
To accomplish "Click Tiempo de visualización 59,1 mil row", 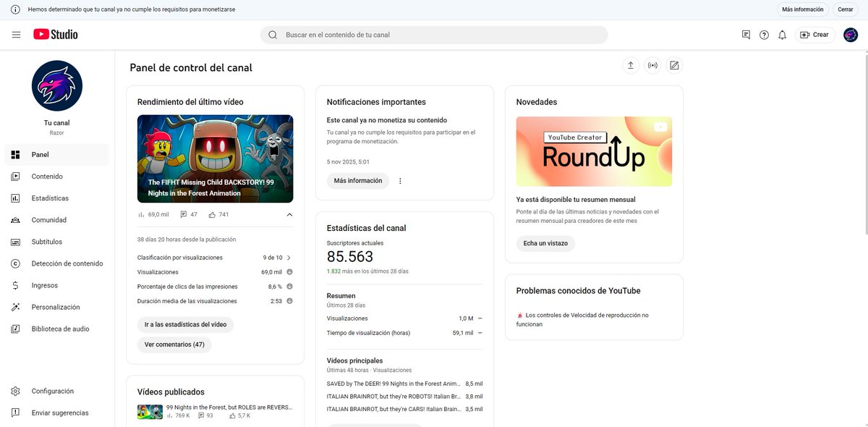I will (404, 333).
